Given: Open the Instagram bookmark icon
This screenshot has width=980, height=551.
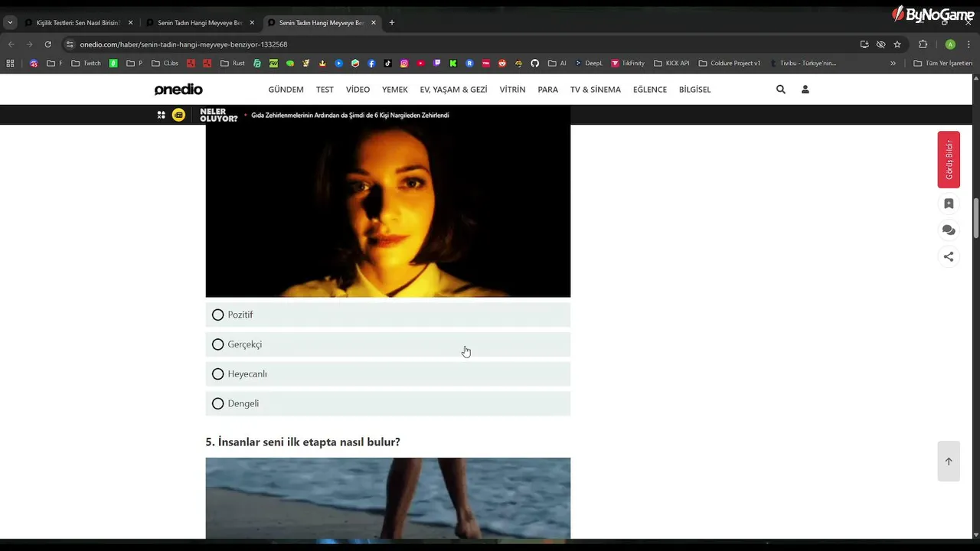Looking at the screenshot, I should click(404, 64).
